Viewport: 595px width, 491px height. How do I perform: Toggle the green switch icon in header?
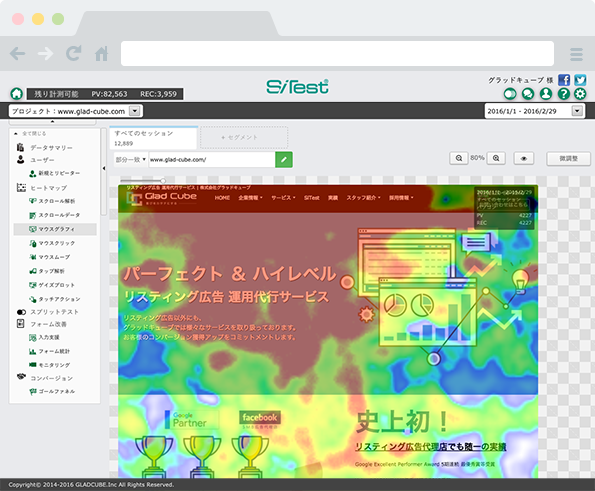click(510, 94)
